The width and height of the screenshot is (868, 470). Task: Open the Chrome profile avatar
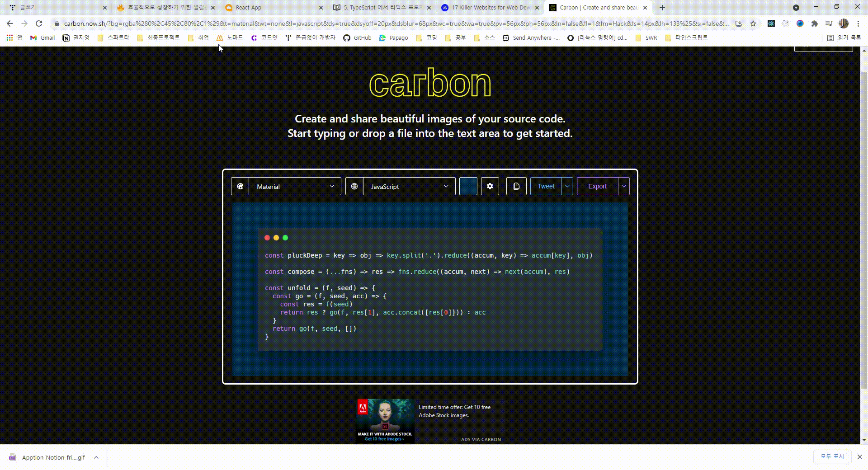[844, 23]
